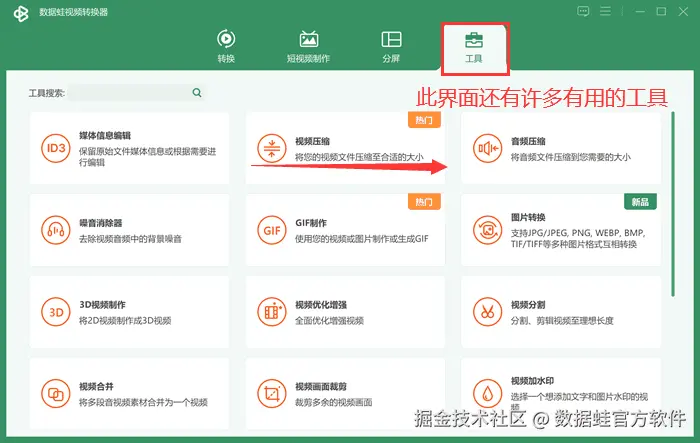Screen dimensions: 700x443
Task: Click the 工具搜索 label
Action: [47, 93]
